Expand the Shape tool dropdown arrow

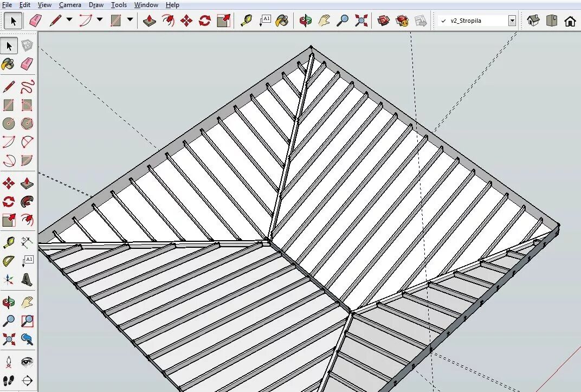130,20
